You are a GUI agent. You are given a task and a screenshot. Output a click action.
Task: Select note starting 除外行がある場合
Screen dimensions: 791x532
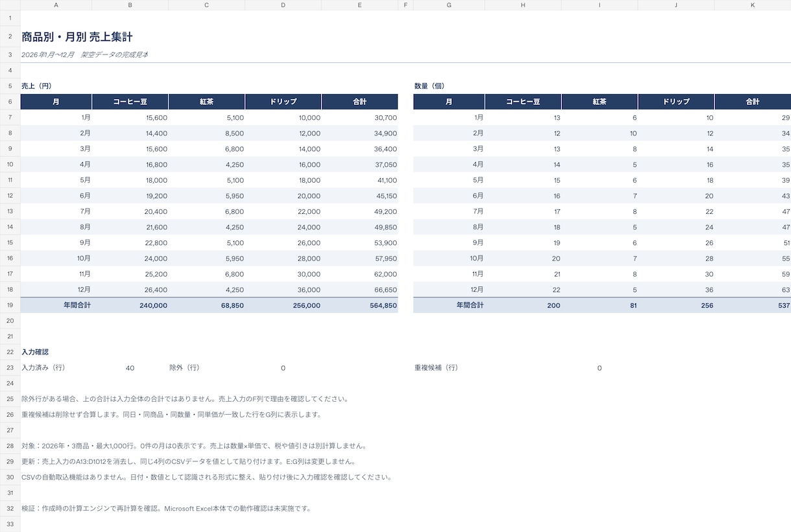coord(185,399)
